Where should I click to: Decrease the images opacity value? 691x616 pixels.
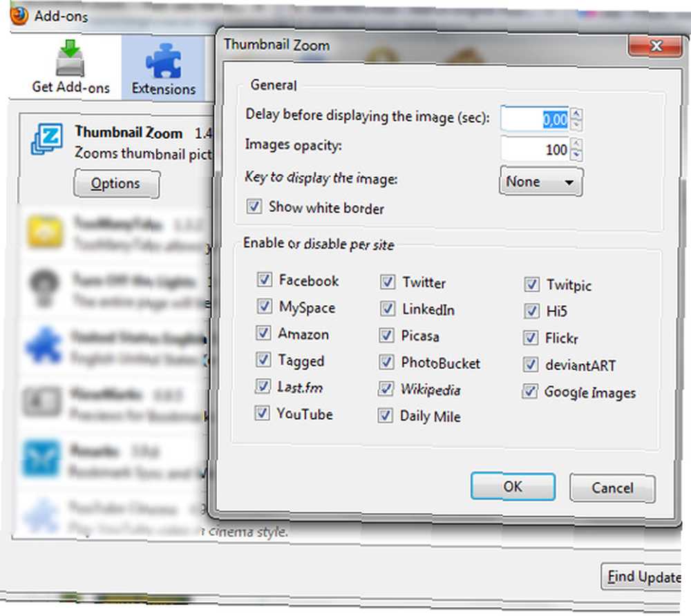pos(576,155)
